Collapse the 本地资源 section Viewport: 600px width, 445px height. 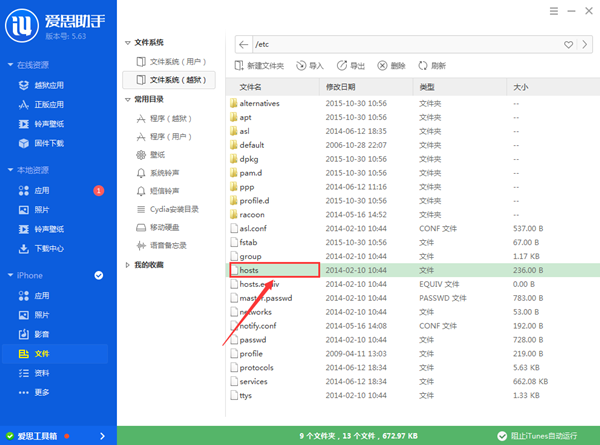point(10,170)
